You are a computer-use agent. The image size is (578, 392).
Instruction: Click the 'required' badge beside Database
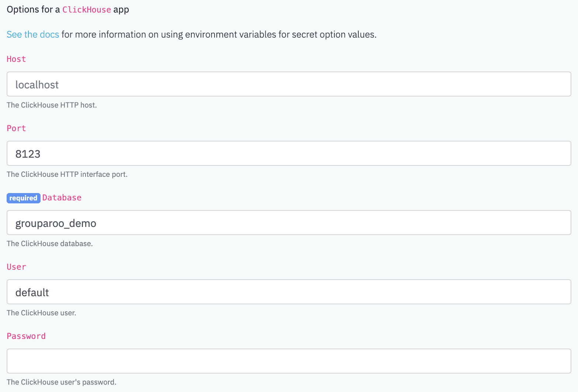pyautogui.click(x=24, y=198)
